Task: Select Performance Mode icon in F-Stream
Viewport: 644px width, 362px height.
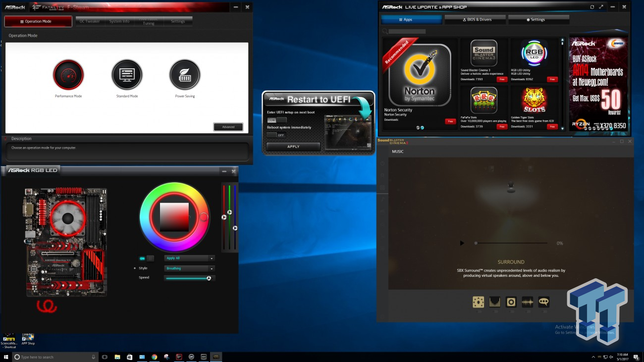Action: 68,75
